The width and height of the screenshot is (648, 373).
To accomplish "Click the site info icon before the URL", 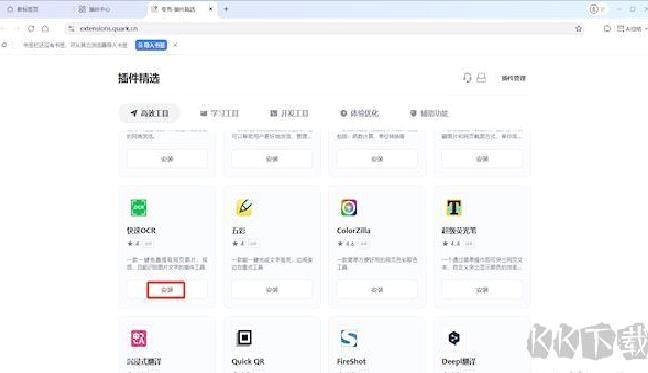I will 71,29.
